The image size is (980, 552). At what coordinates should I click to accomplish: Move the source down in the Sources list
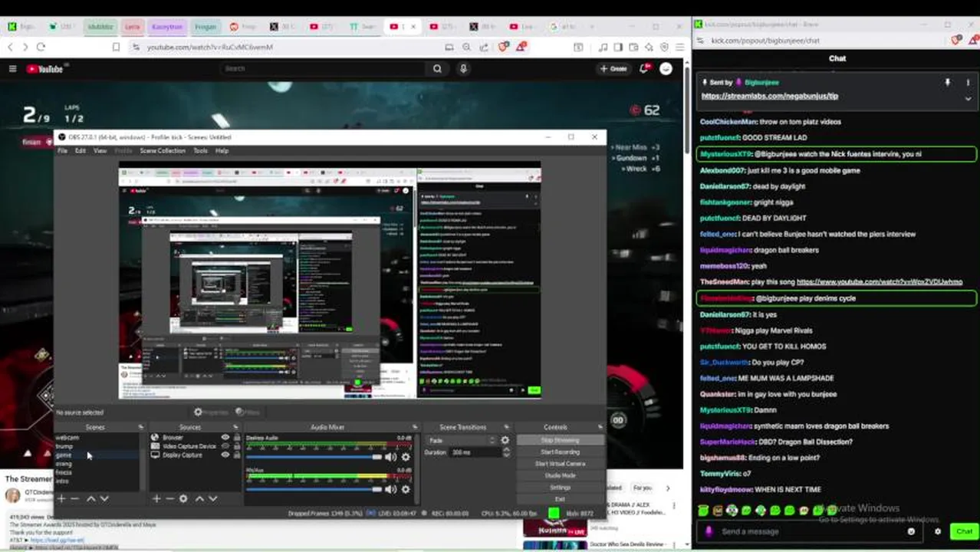212,498
